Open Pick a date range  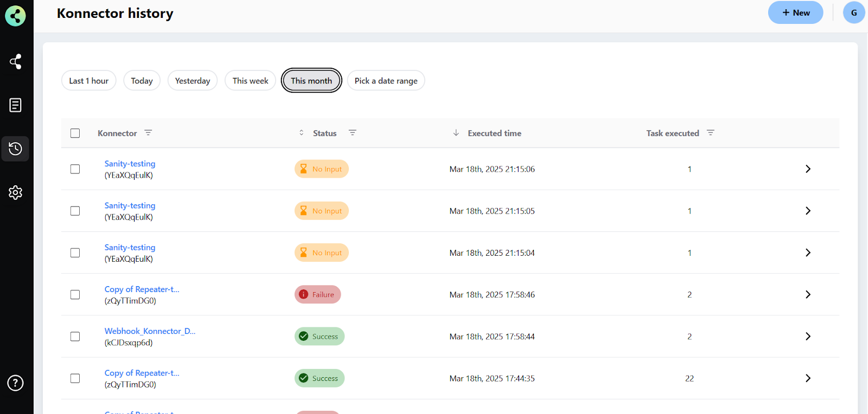click(x=386, y=81)
